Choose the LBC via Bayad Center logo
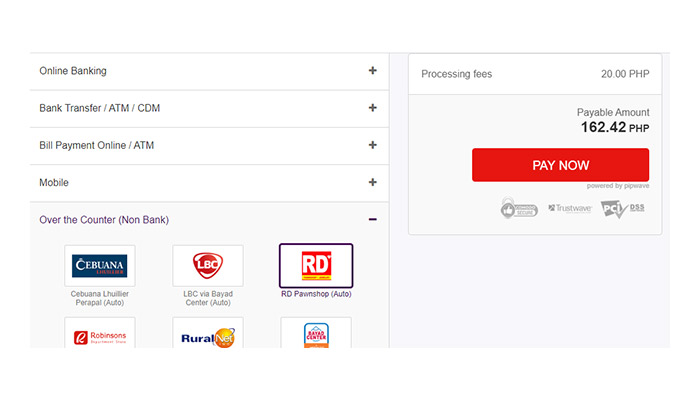This screenshot has height=400, width=700. click(x=208, y=266)
